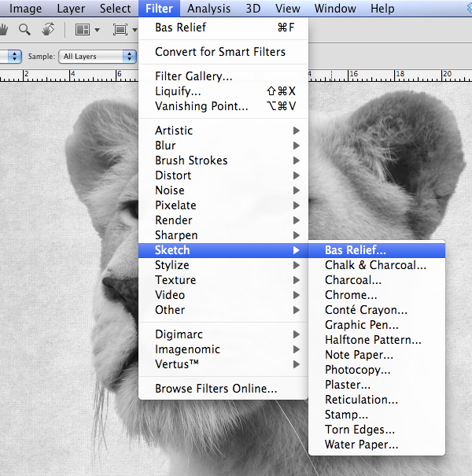The image size is (472, 476).
Task: Expand the Pixelate submenu
Action: point(223,205)
